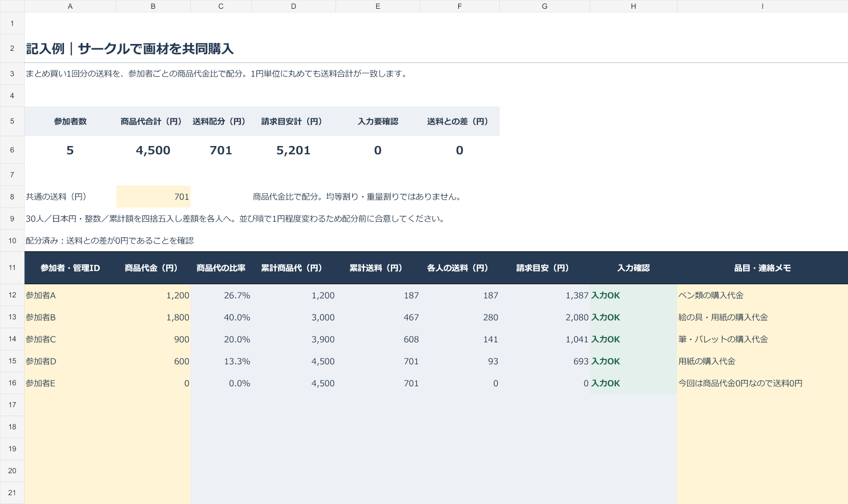Select the 商品代合計 value 4,500

[153, 150]
